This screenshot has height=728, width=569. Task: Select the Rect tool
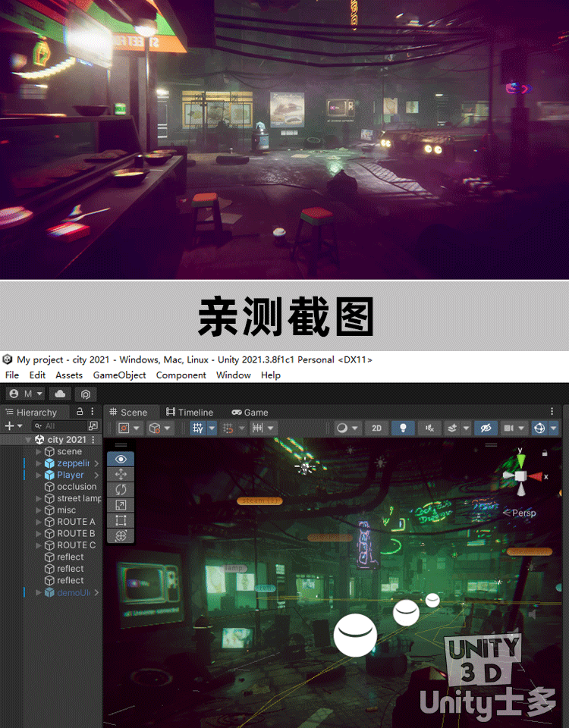(x=121, y=520)
